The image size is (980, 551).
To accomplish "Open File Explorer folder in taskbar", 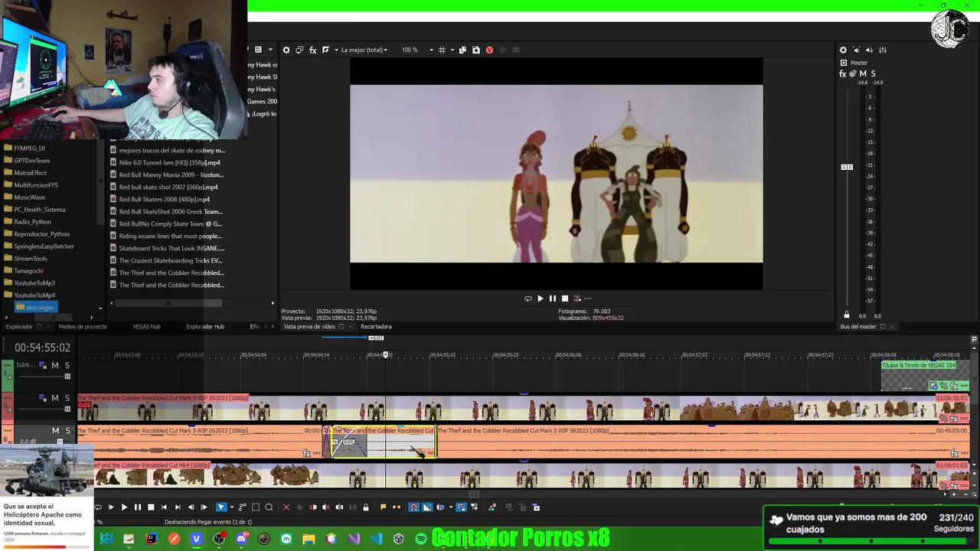I will 309,539.
